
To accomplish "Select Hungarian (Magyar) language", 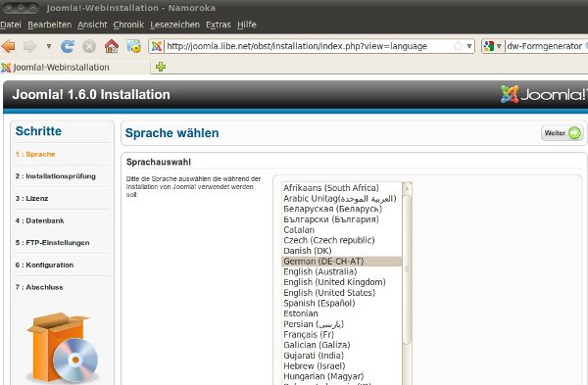I will (x=342, y=376).
